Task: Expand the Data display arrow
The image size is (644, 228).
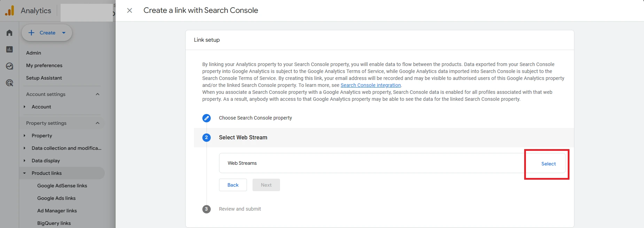Action: [24, 161]
